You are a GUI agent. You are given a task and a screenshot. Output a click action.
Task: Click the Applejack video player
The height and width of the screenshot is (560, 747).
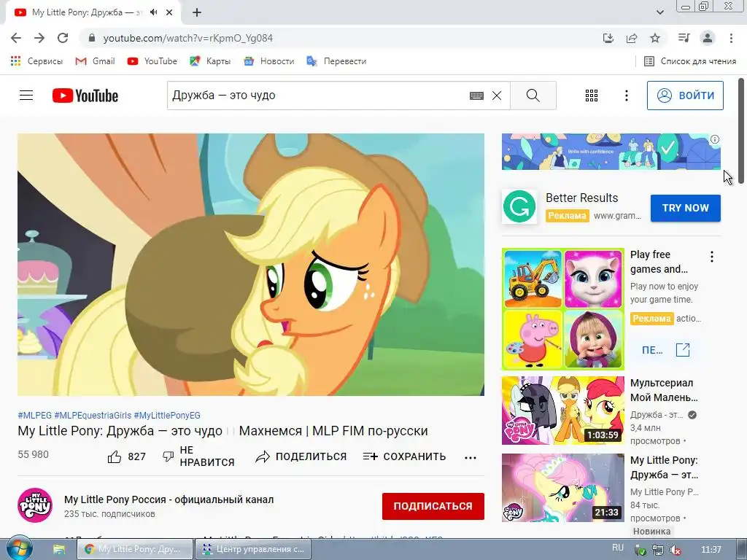click(251, 264)
